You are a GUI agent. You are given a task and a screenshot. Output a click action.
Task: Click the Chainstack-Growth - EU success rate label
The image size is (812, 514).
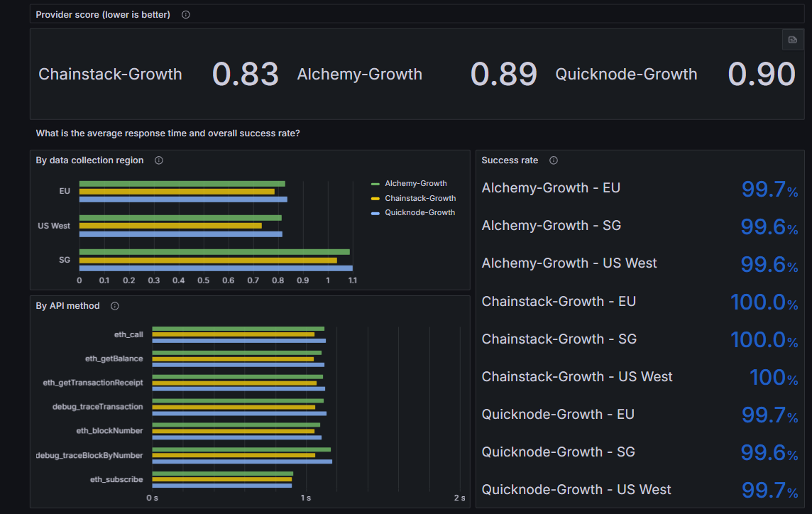click(x=559, y=302)
